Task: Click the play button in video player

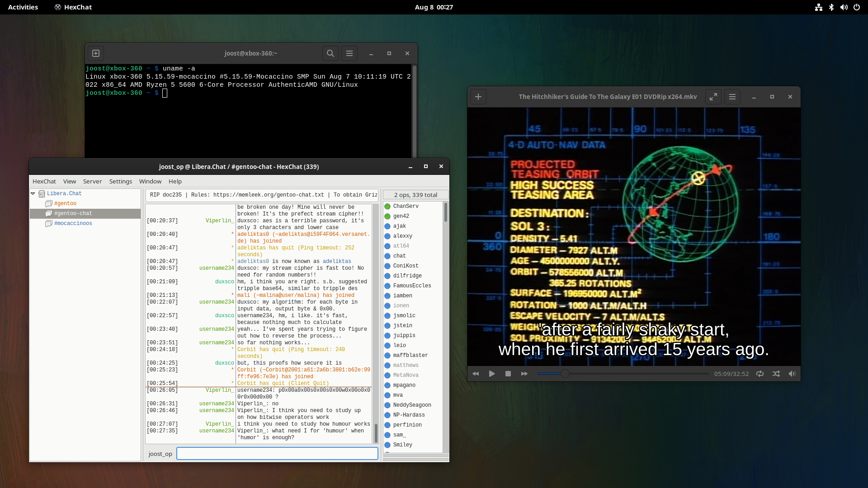Action: click(x=492, y=374)
